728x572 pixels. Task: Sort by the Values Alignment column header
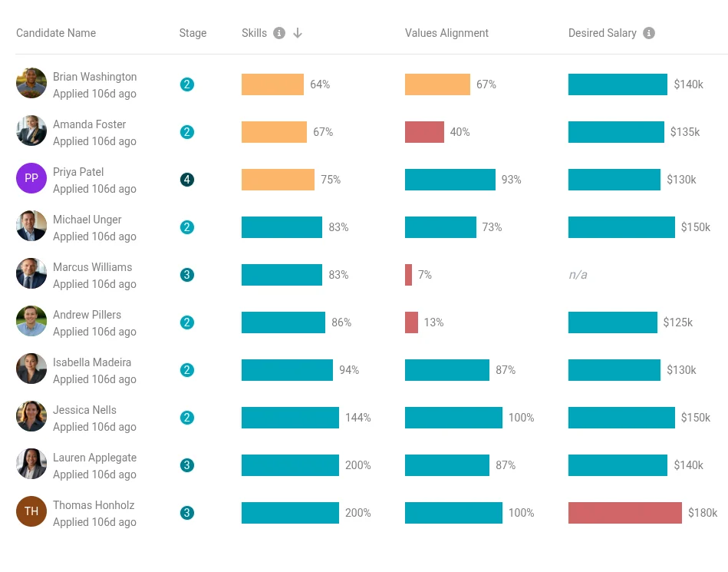point(446,33)
